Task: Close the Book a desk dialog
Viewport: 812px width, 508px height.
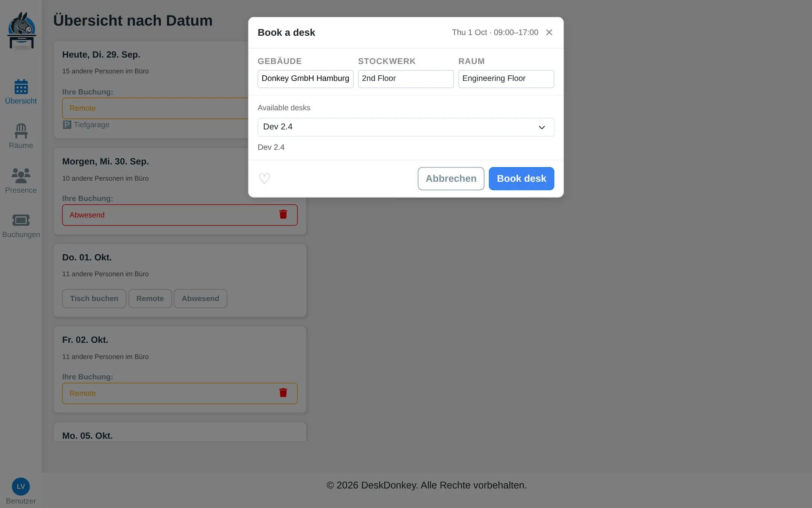Action: point(549,32)
